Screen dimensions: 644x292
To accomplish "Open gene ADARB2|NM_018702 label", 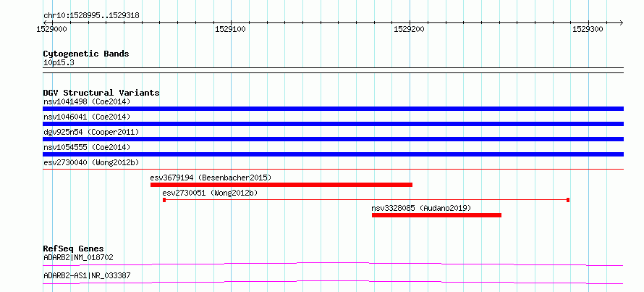I will [78, 257].
